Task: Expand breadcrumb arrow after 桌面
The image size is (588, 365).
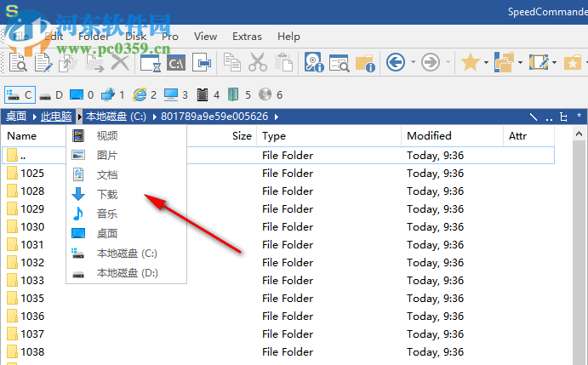Action: pos(34,117)
